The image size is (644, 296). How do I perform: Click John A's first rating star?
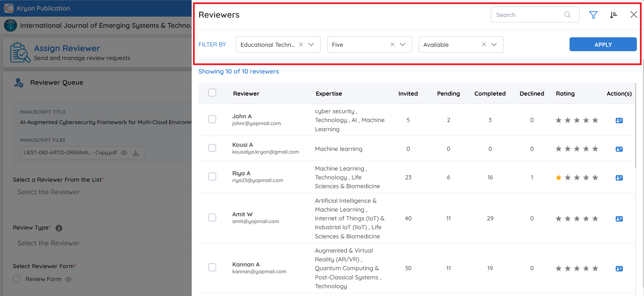558,120
